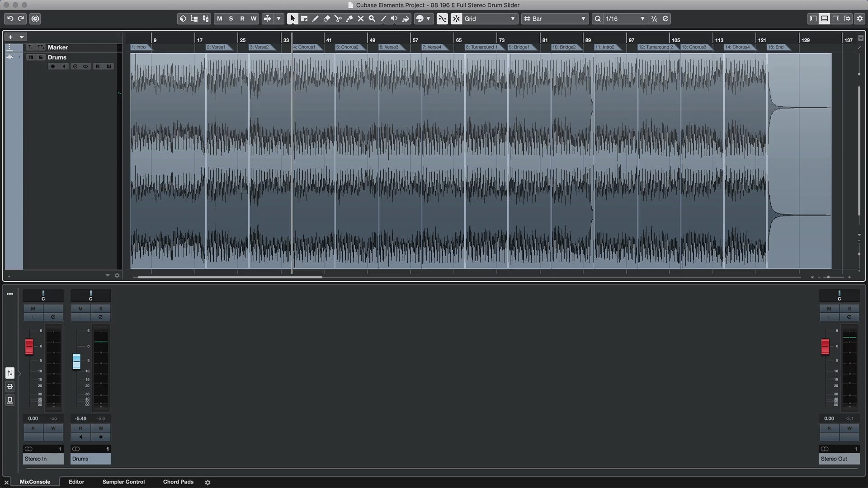The width and height of the screenshot is (868, 488).
Task: Open the Grid Type Bar dropdown
Action: [x=555, y=19]
